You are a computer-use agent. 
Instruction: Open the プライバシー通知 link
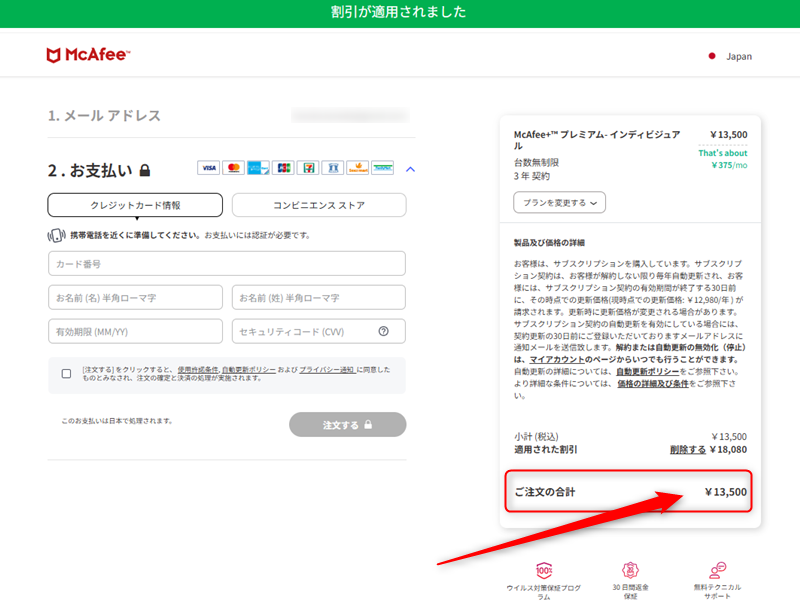tap(327, 369)
